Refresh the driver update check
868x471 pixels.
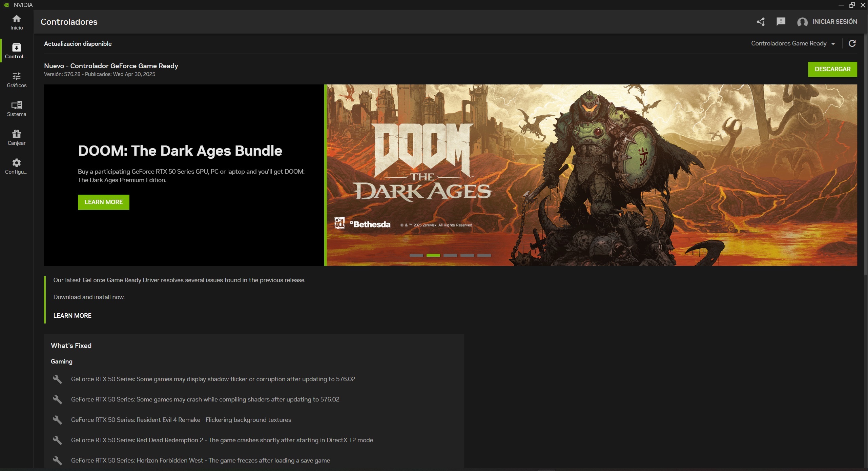click(x=852, y=43)
